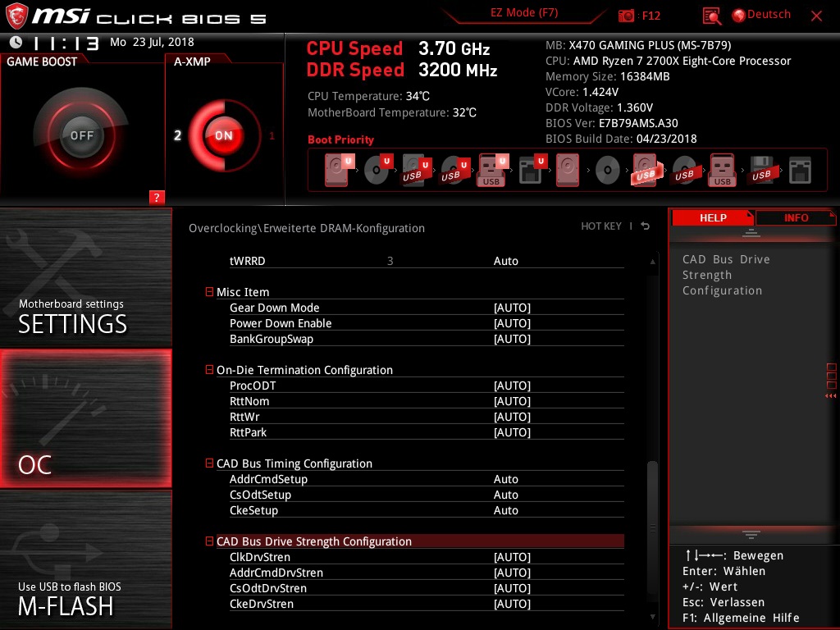Viewport: 840px width, 630px height.
Task: Click the help panel top collapse handle
Action: pos(751,232)
